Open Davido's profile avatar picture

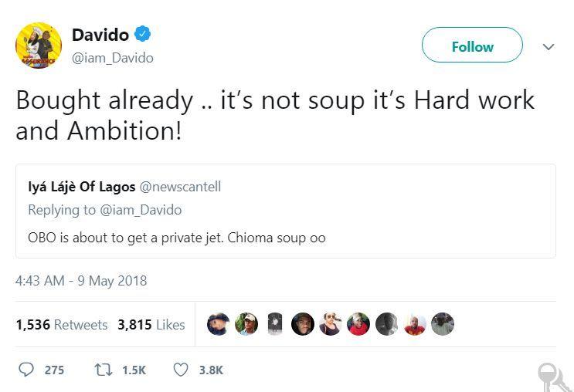tap(38, 46)
